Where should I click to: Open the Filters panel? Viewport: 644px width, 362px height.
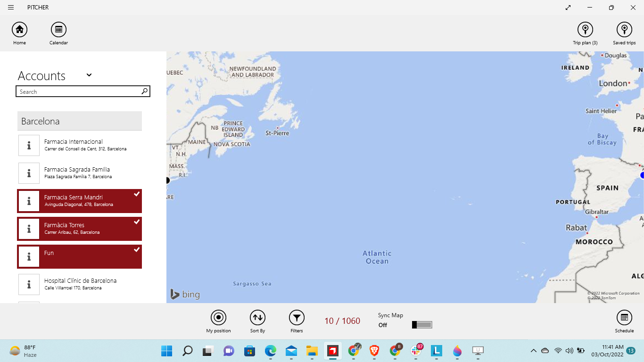click(297, 318)
